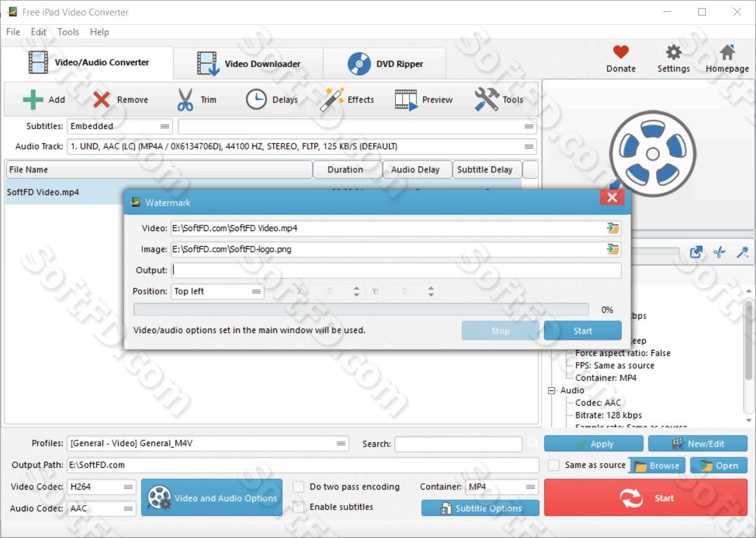Click the Audio Delay column header
The height and width of the screenshot is (538, 756).
pos(416,170)
